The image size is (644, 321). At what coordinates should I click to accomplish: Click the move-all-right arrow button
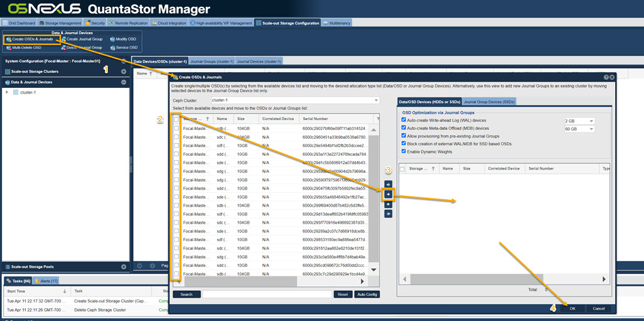click(x=388, y=184)
